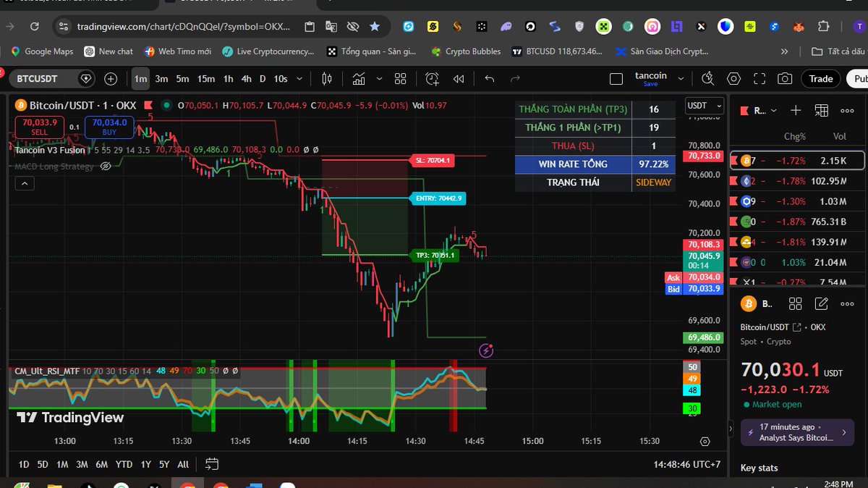Redo the chart action
Screen dimensions: 868x488
coord(515,78)
